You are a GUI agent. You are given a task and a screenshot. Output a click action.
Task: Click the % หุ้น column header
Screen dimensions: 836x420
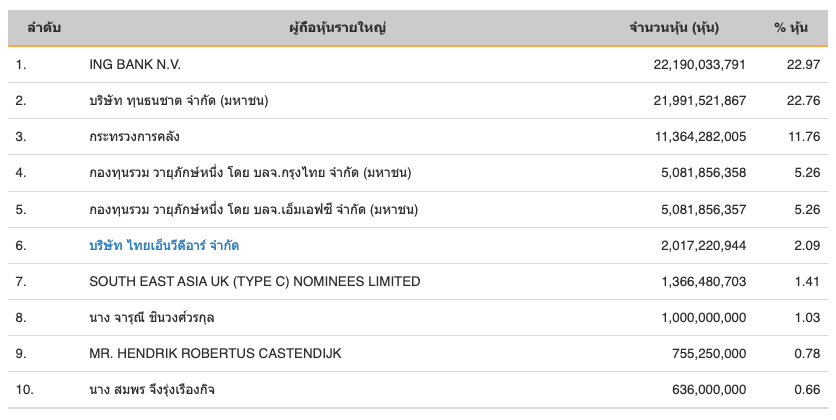(x=791, y=28)
